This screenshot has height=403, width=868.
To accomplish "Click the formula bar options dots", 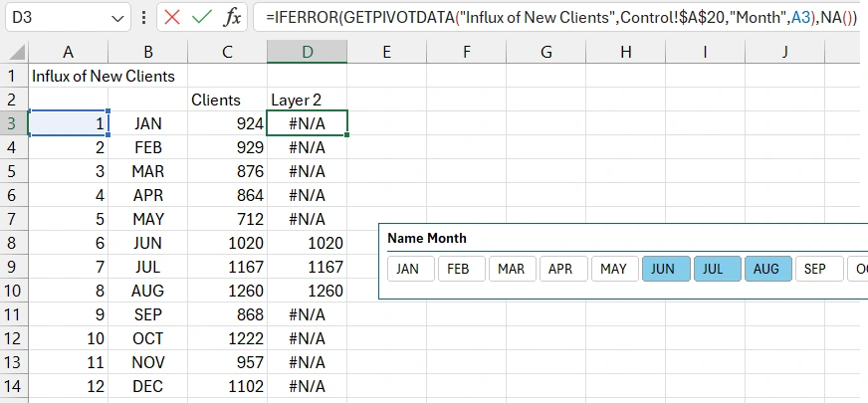I will 144,18.
